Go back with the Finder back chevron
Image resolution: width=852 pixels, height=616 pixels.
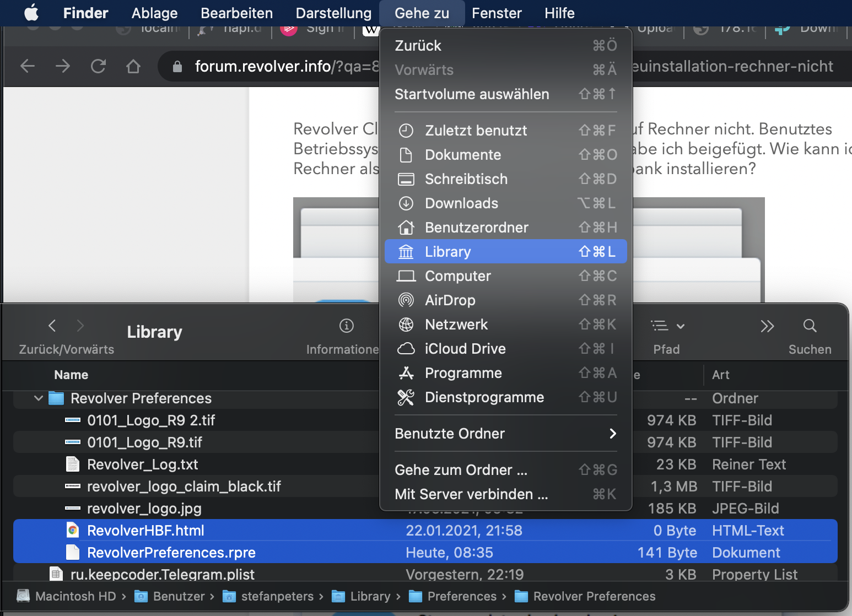pos(52,326)
